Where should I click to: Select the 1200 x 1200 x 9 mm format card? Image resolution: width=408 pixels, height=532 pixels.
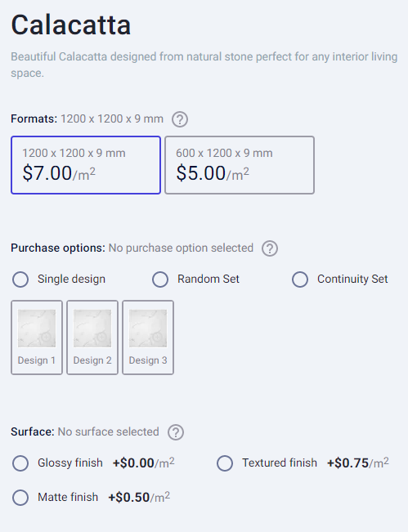86,165
